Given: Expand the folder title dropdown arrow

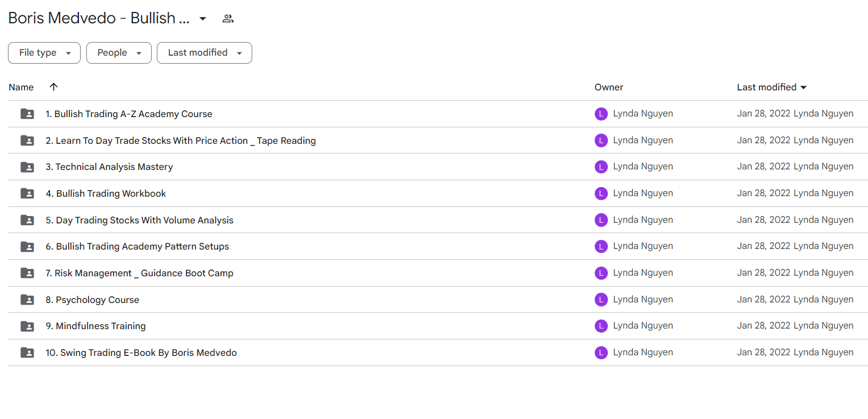Looking at the screenshot, I should pos(203,19).
